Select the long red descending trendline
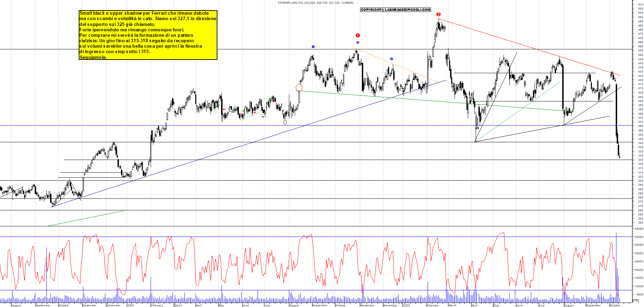Image resolution: width=644 pixels, height=307 pixels. 528,46
